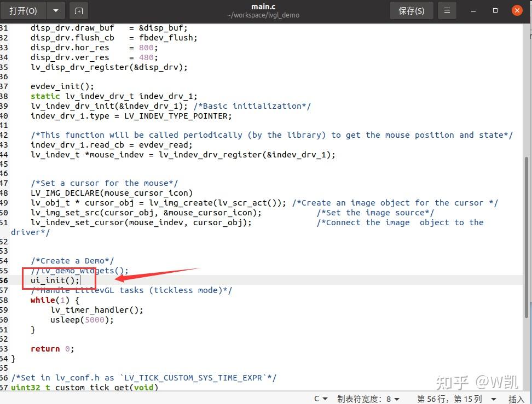The height and width of the screenshot is (404, 532).
Task: Maximize the main.c editor window
Action: coord(495,11)
